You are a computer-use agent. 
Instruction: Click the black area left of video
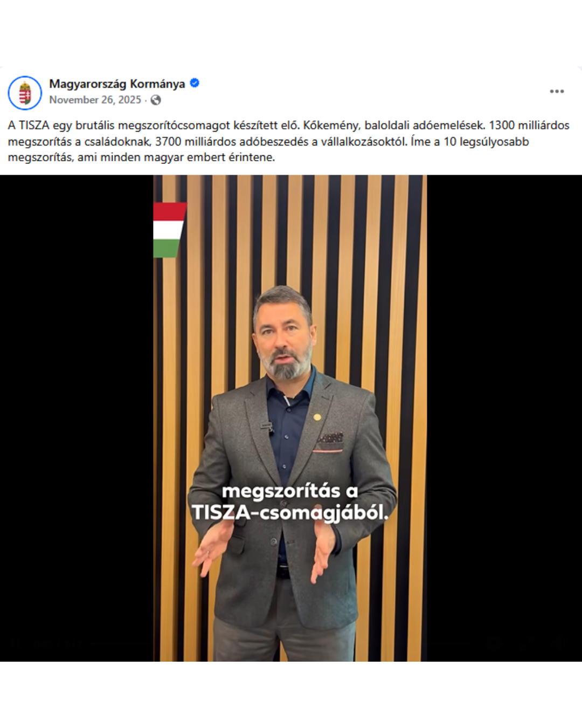(77, 418)
